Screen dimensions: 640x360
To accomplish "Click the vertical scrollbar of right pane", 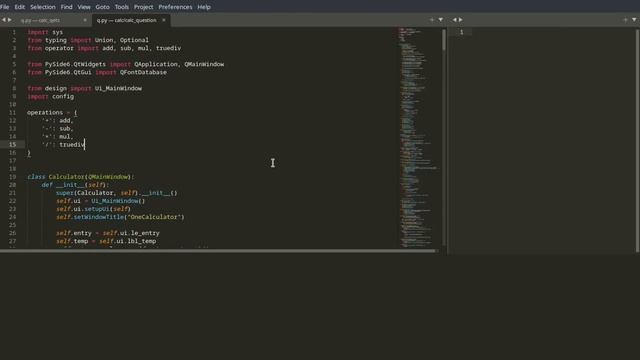I will pyautogui.click(x=638, y=141).
